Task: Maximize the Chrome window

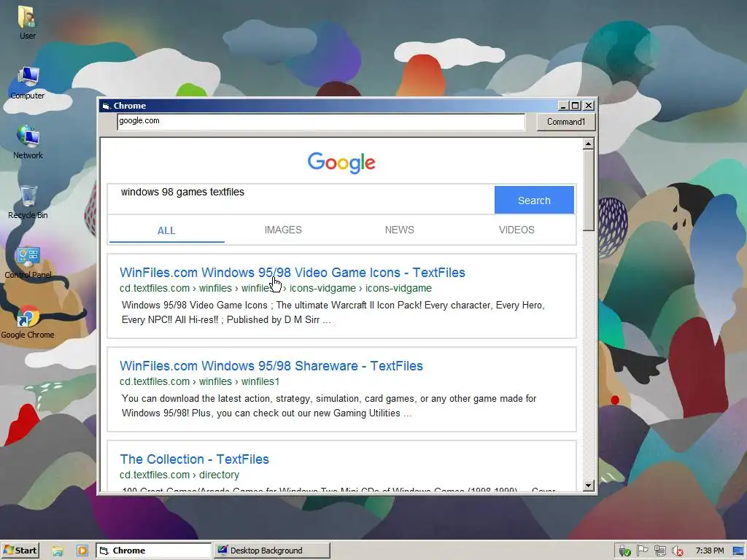Action: tap(575, 106)
